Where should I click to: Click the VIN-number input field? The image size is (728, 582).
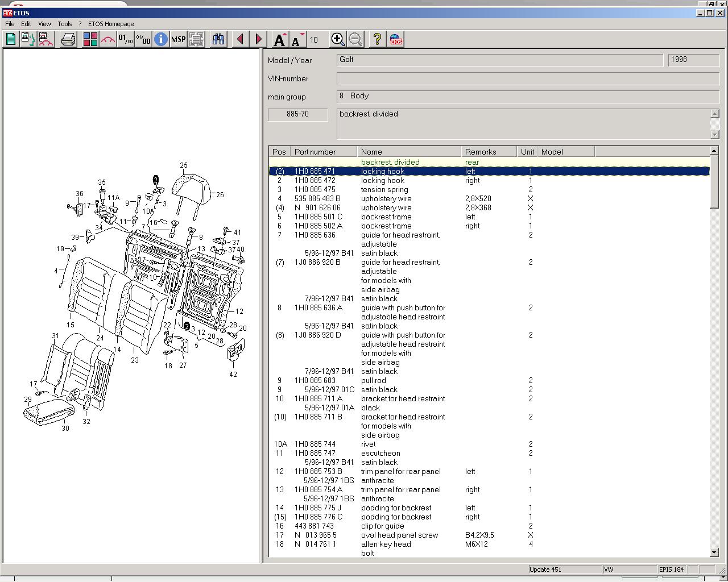527,78
